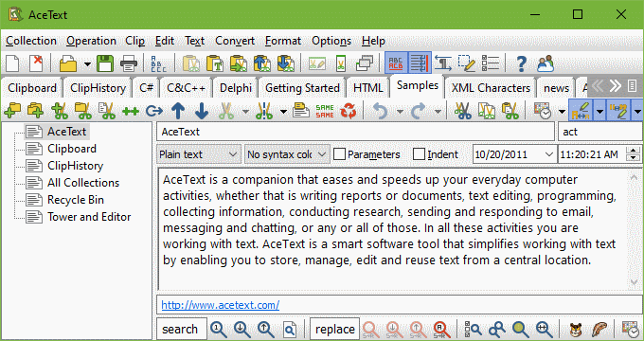Image resolution: width=644 pixels, height=341 pixels.
Task: Switch to the Getting Started tab
Action: pyautogui.click(x=302, y=88)
